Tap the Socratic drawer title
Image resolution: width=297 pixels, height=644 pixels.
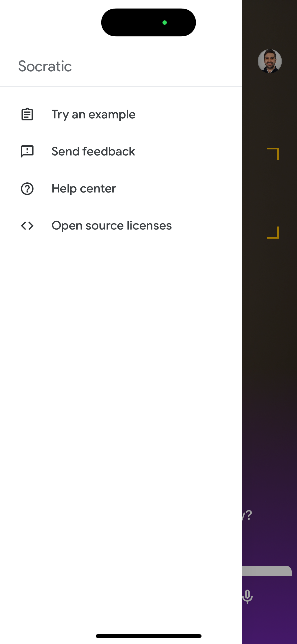[x=45, y=66]
